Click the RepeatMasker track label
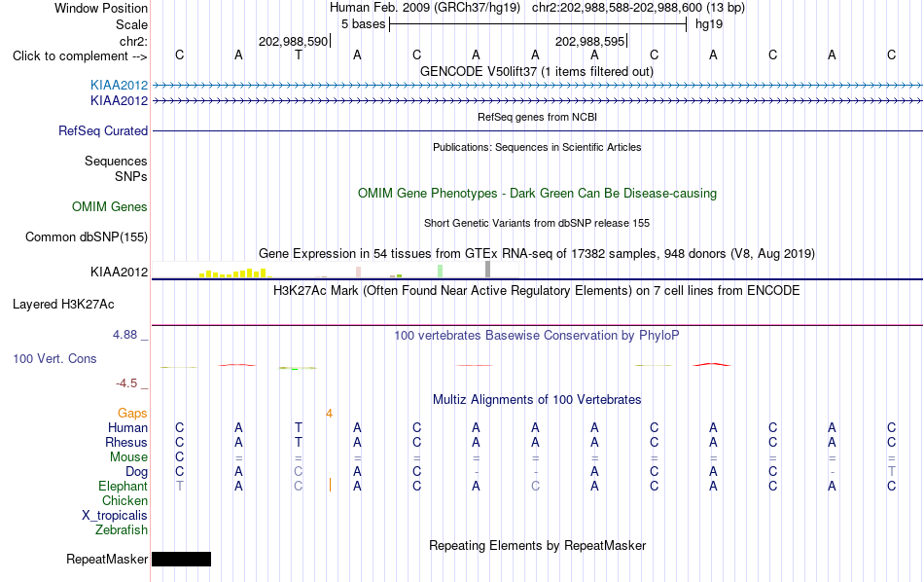The width and height of the screenshot is (924, 582). tap(107, 559)
